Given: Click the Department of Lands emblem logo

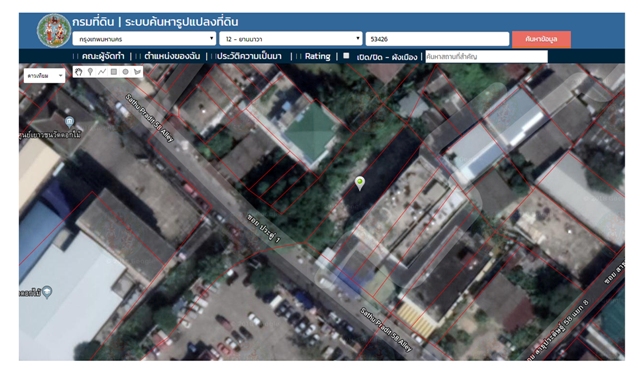Looking at the screenshot, I should (53, 30).
